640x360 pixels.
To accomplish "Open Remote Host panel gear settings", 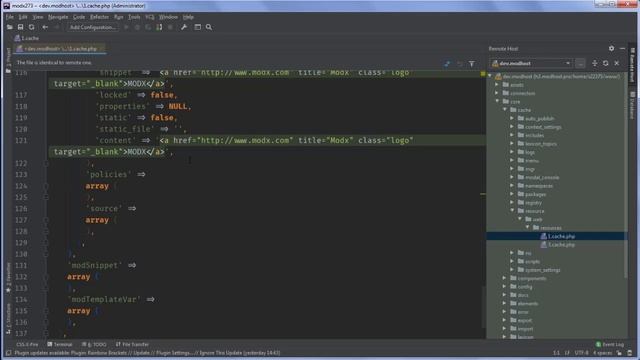I will (611, 48).
